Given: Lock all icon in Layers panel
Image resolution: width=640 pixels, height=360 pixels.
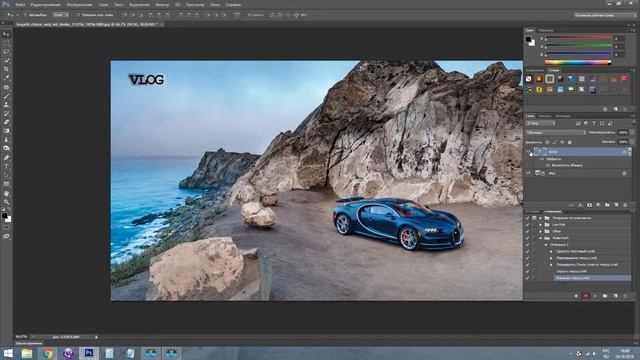Looking at the screenshot, I should [x=569, y=142].
